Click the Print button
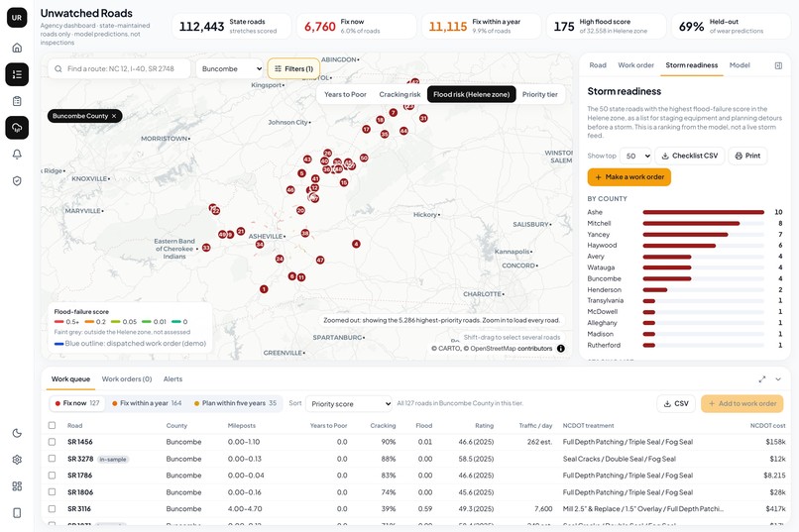This screenshot has width=799, height=532. (x=748, y=156)
